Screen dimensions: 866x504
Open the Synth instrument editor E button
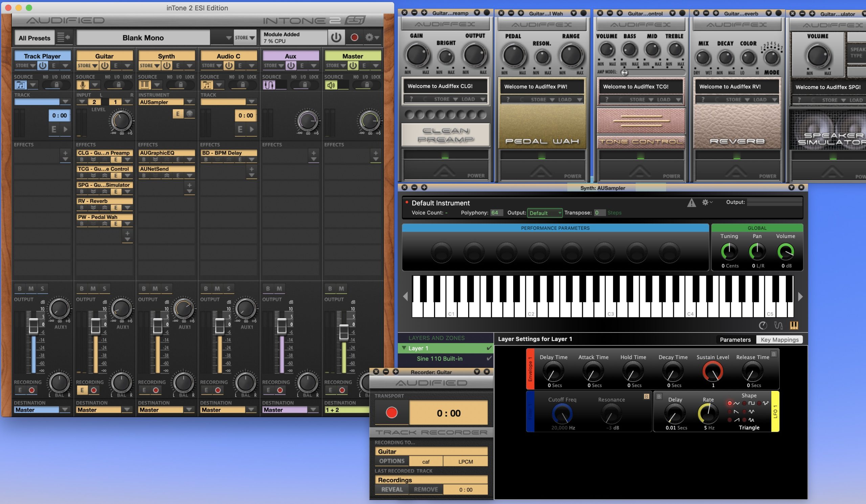[x=178, y=114]
